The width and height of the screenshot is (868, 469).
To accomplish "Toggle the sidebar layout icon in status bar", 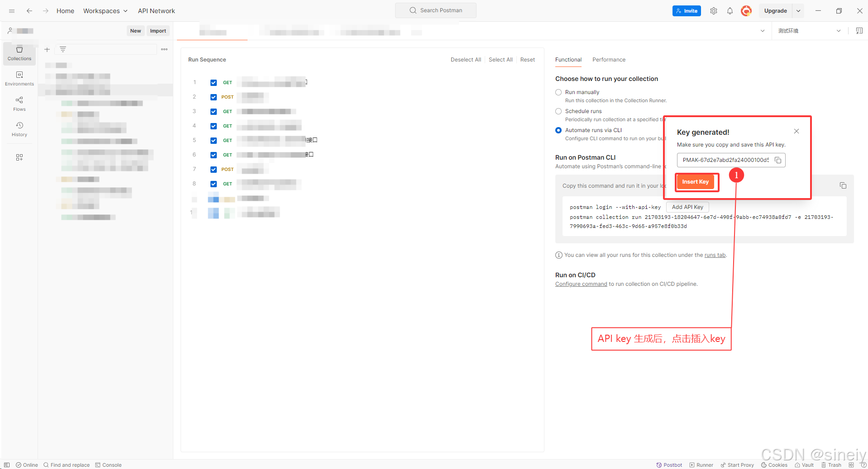I will tap(7, 465).
